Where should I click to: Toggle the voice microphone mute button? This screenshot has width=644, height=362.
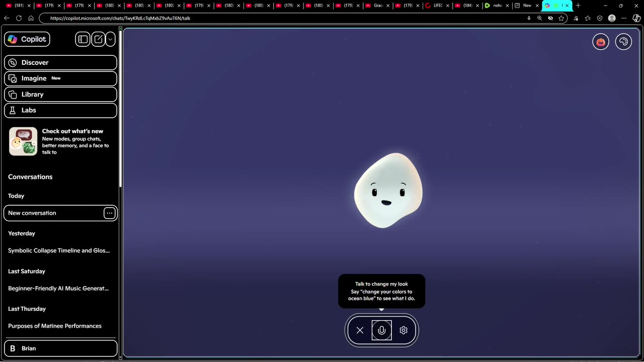pyautogui.click(x=381, y=330)
